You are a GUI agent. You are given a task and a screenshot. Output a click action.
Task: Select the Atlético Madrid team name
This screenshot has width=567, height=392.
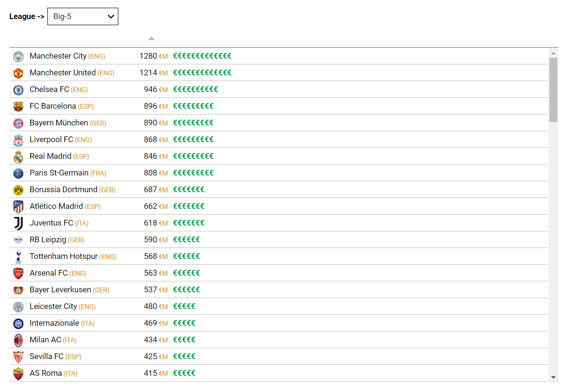(x=56, y=206)
